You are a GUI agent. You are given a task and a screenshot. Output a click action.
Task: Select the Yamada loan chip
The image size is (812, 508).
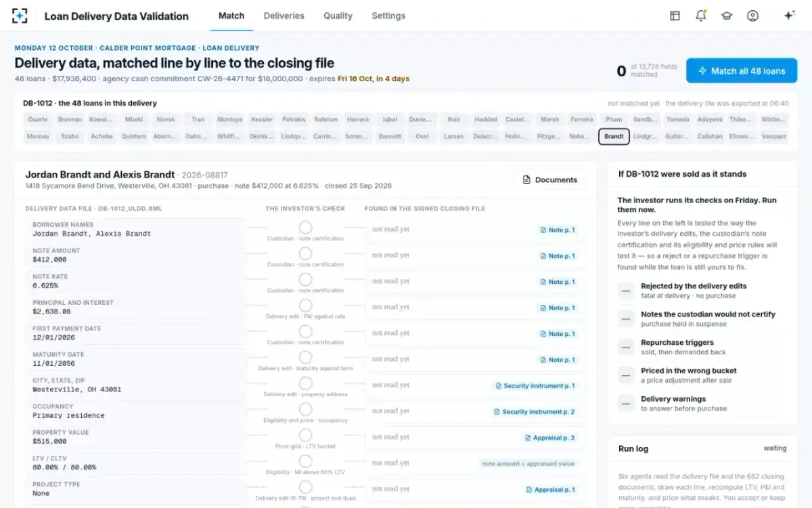coord(678,119)
